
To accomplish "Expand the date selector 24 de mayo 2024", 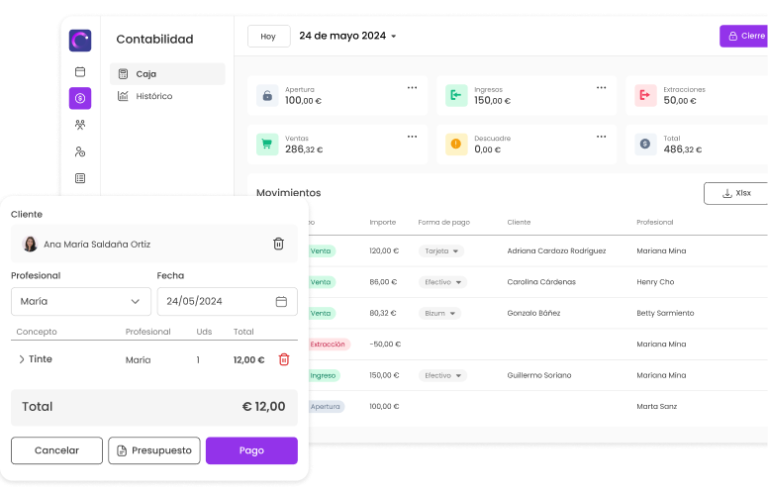I will [348, 36].
